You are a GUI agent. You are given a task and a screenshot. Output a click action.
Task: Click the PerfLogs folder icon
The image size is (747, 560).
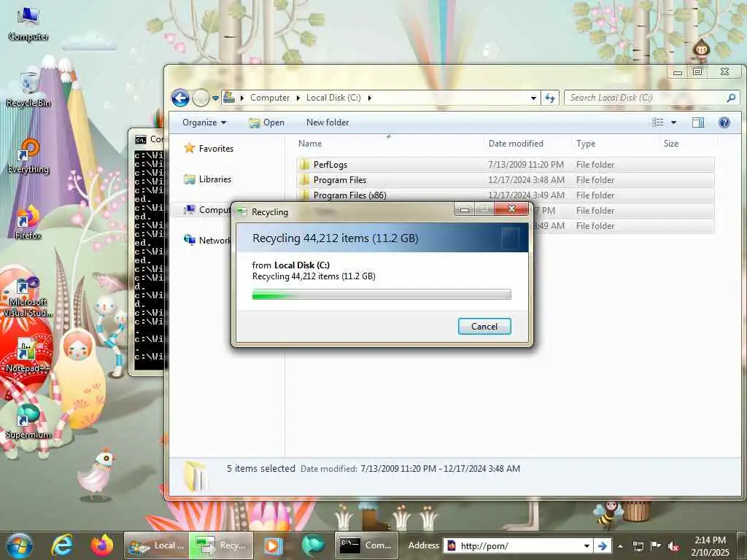click(x=304, y=165)
